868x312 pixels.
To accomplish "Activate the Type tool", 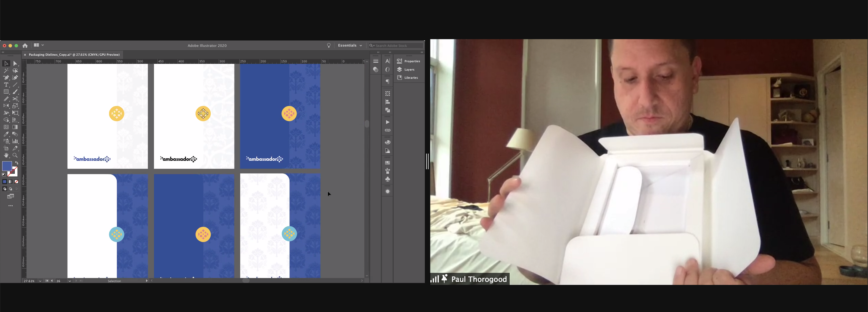I will [x=6, y=85].
